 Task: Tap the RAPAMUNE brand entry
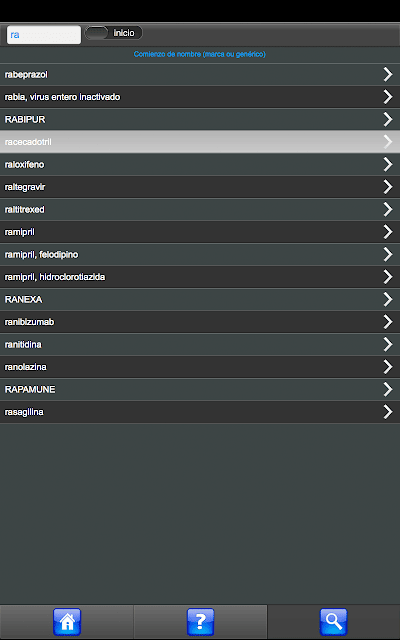[200, 389]
